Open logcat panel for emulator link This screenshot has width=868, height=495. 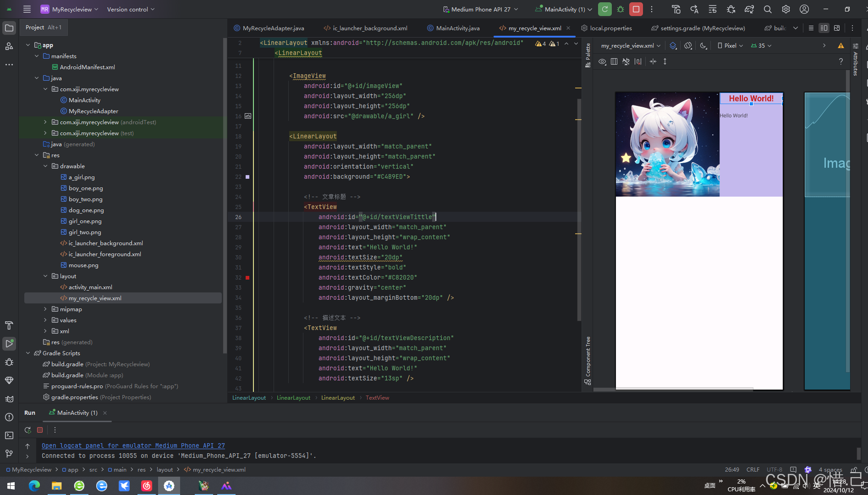133,445
